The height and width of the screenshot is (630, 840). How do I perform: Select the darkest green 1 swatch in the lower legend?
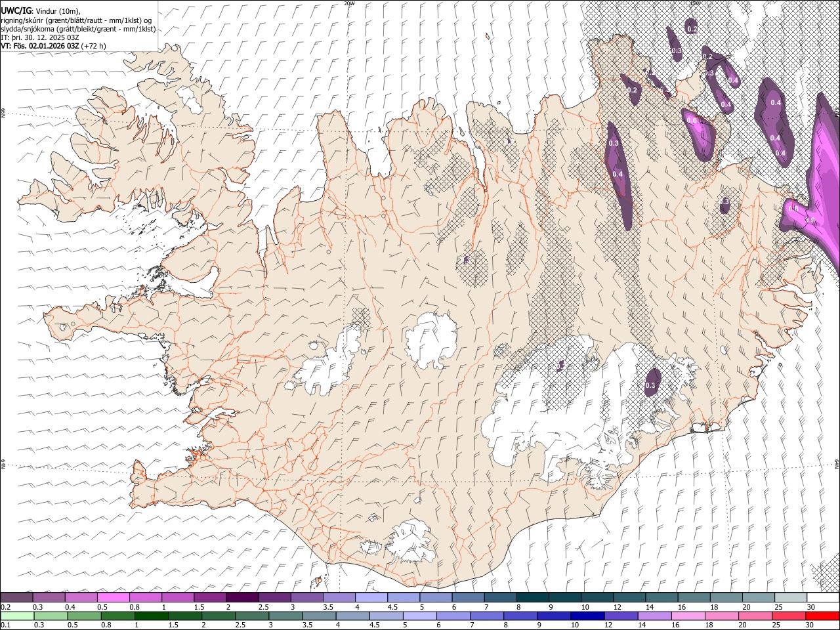pyautogui.click(x=151, y=616)
